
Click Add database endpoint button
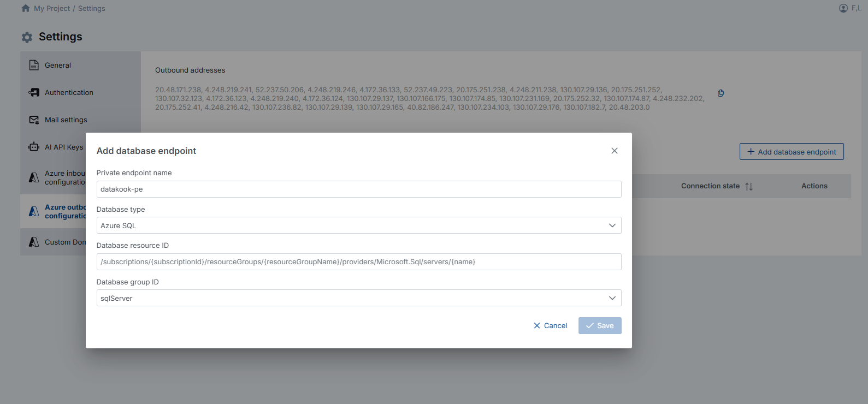(792, 152)
